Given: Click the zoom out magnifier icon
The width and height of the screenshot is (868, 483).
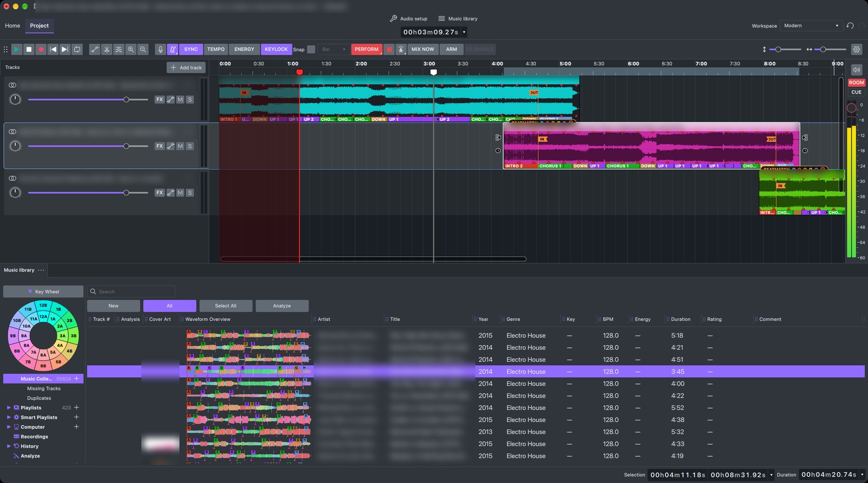Looking at the screenshot, I should (143, 49).
